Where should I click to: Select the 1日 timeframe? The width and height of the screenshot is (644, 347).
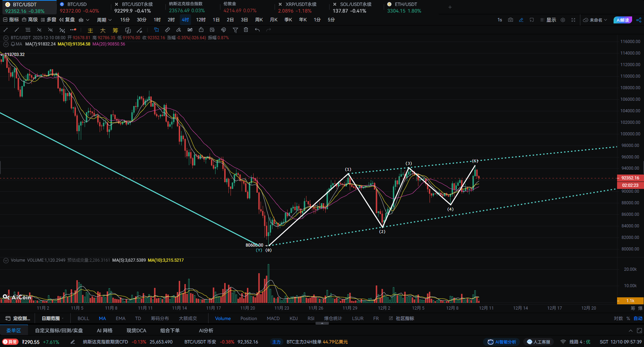216,20
